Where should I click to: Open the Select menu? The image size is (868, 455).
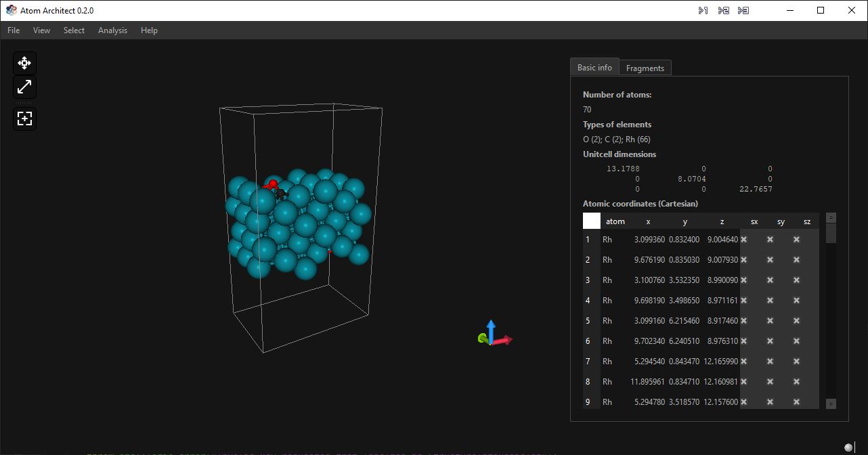point(74,30)
